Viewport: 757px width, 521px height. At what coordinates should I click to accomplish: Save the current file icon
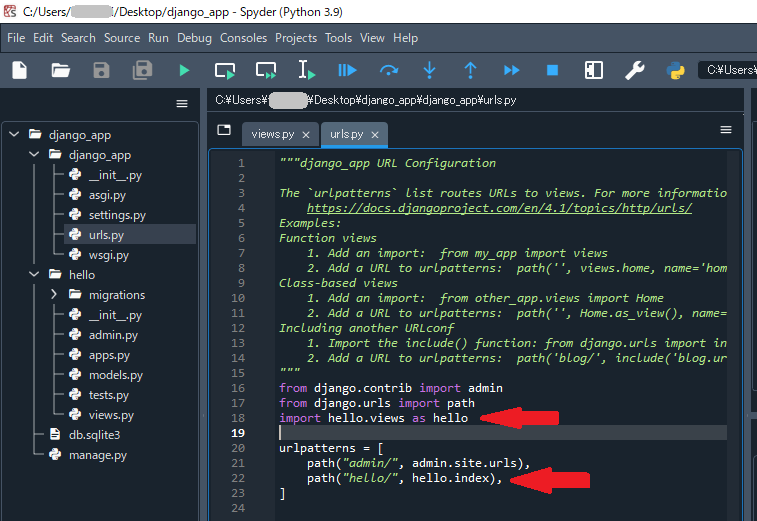pyautogui.click(x=101, y=70)
